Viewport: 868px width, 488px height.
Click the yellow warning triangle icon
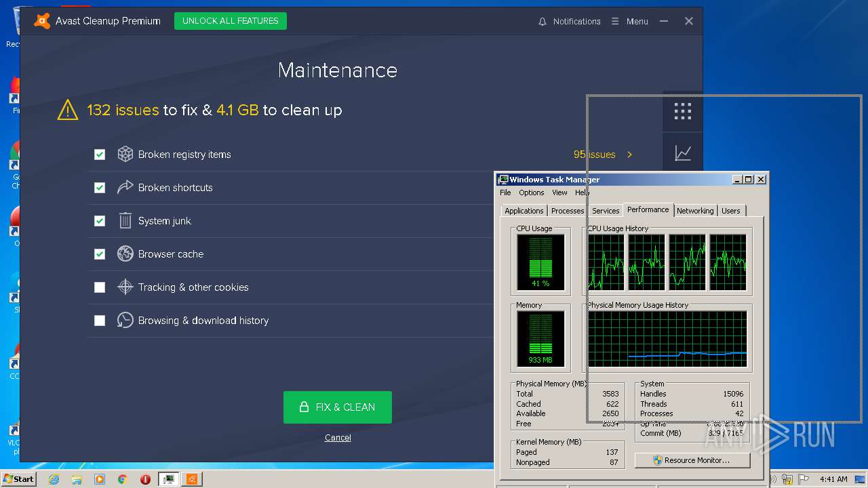(68, 110)
